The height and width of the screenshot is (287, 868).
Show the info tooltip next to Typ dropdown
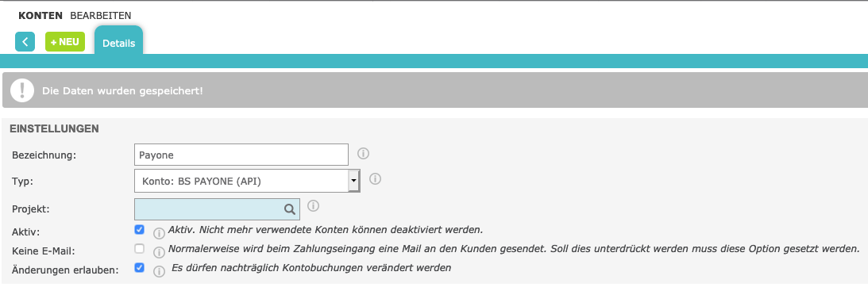point(375,179)
